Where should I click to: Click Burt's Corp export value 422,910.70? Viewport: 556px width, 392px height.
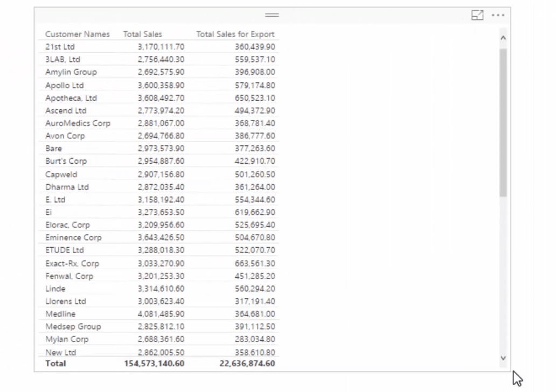coord(255,161)
